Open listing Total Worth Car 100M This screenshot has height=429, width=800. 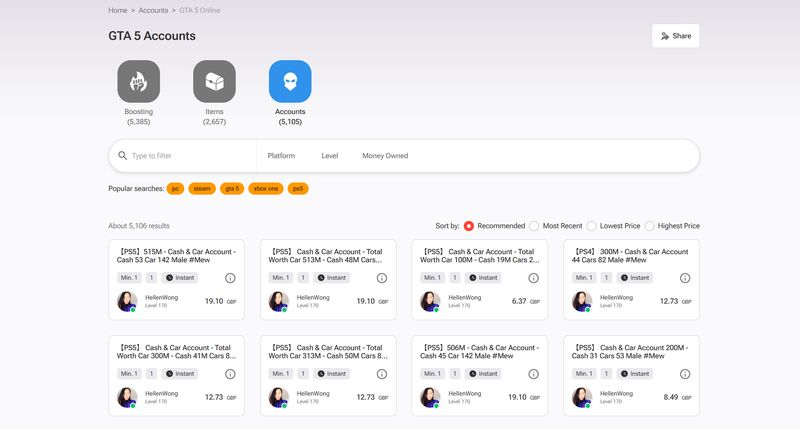[x=480, y=256]
